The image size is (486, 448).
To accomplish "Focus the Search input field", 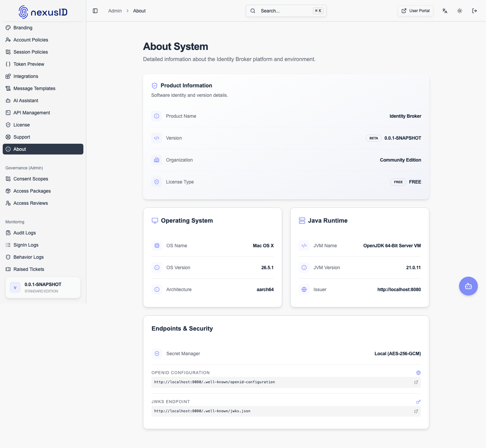I will (x=286, y=11).
